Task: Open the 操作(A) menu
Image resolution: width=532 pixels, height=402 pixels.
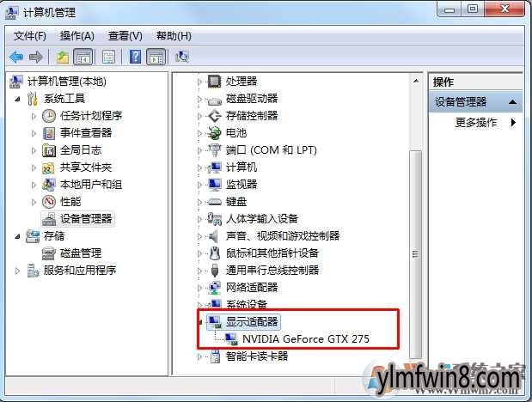Action: 77,36
